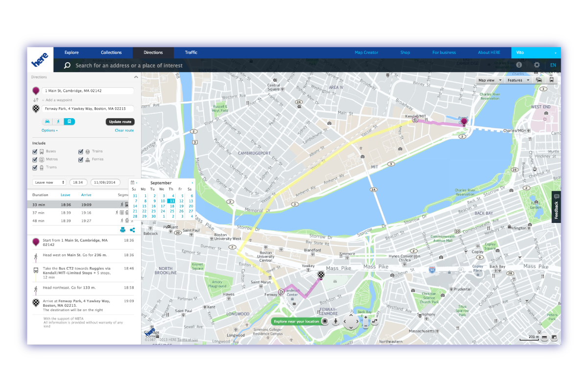Viewport: 588px width, 392px height.
Task: Pan map left with arrow control
Action: [345, 321]
